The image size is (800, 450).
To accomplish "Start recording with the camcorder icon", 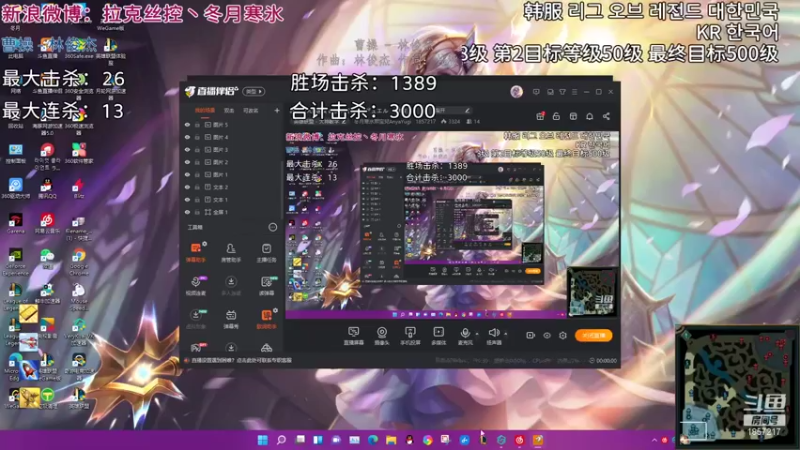I will tap(531, 335).
